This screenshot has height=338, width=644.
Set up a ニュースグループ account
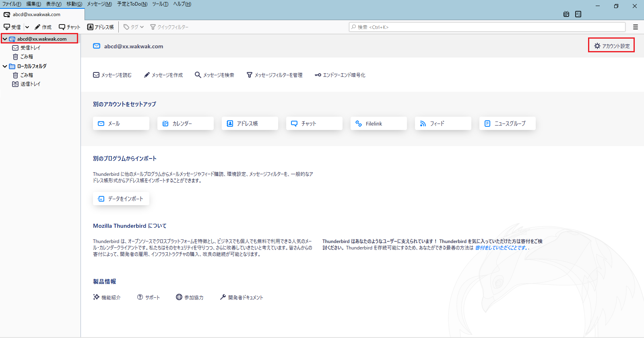(508, 124)
